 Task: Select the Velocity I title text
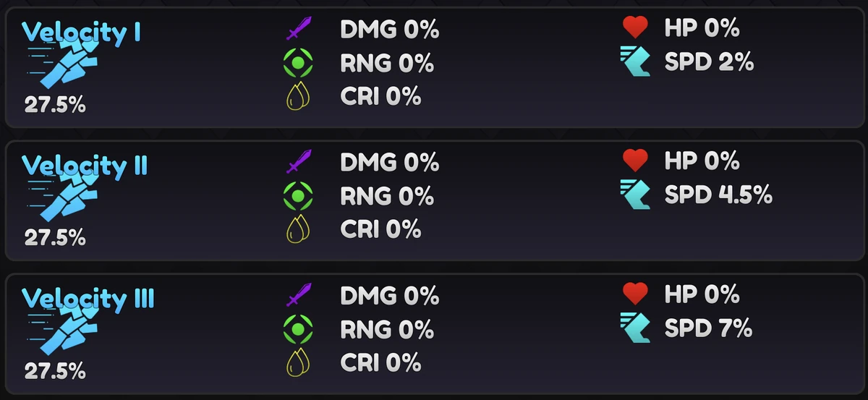point(81,33)
